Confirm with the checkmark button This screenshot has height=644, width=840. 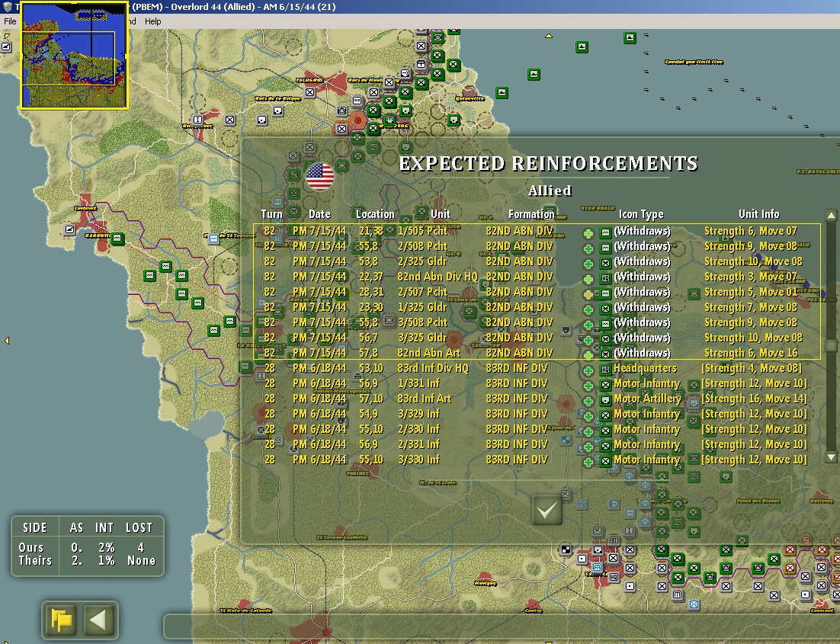click(547, 509)
